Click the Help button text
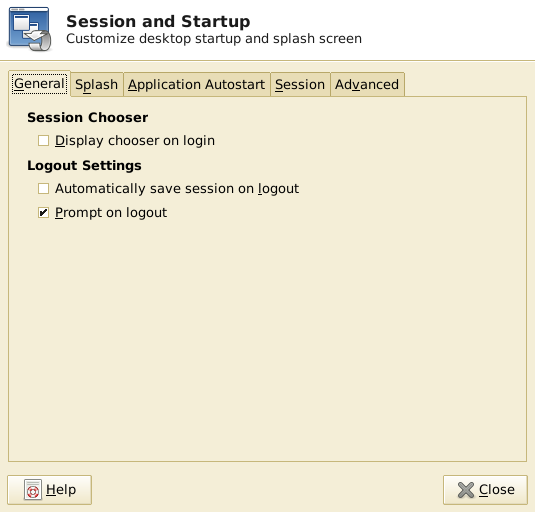The image size is (535, 512). 61,490
